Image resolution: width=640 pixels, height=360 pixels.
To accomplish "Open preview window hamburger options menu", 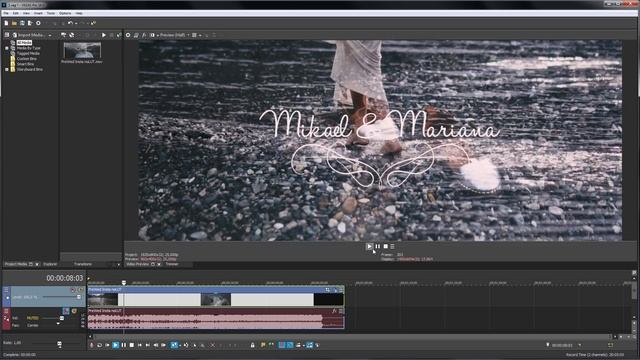I will (392, 246).
